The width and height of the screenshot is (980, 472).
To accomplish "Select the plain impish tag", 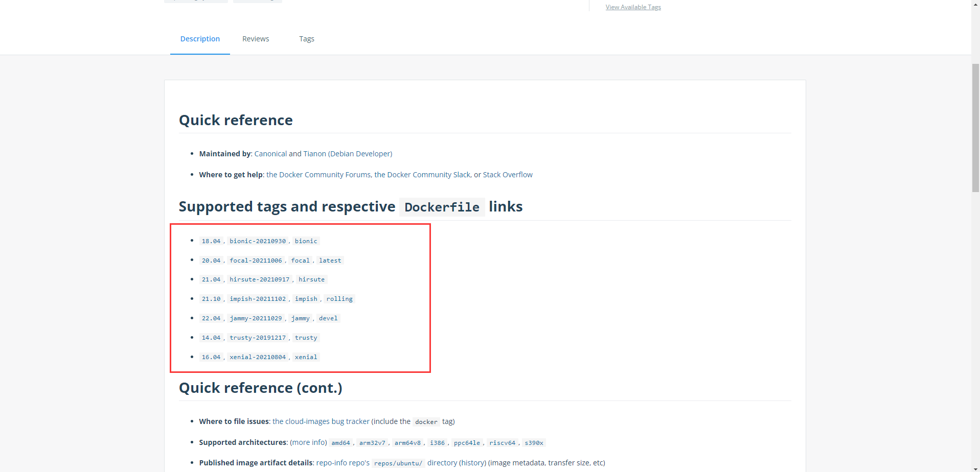I will pyautogui.click(x=306, y=299).
